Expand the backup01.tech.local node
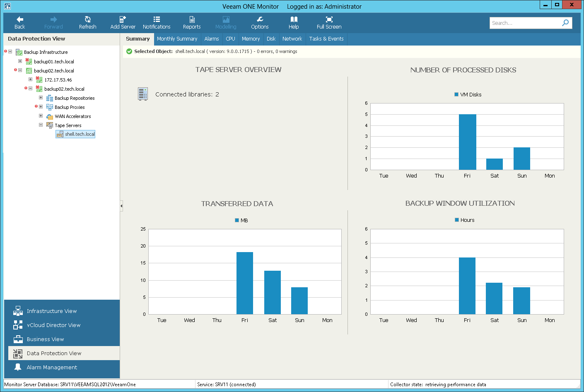The height and width of the screenshot is (392, 584). coord(20,61)
